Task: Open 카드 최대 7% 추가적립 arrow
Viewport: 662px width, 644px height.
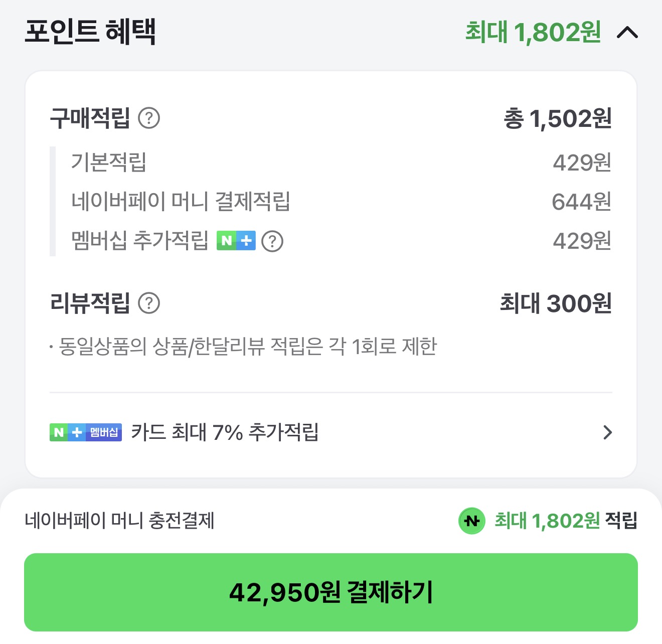Action: pyautogui.click(x=607, y=432)
